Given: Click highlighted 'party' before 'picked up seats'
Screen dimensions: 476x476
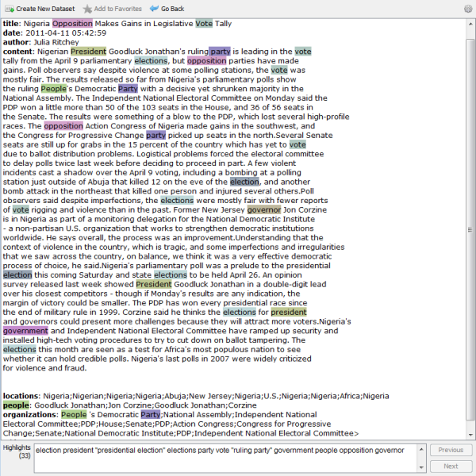Looking at the screenshot, I should coord(156,135).
